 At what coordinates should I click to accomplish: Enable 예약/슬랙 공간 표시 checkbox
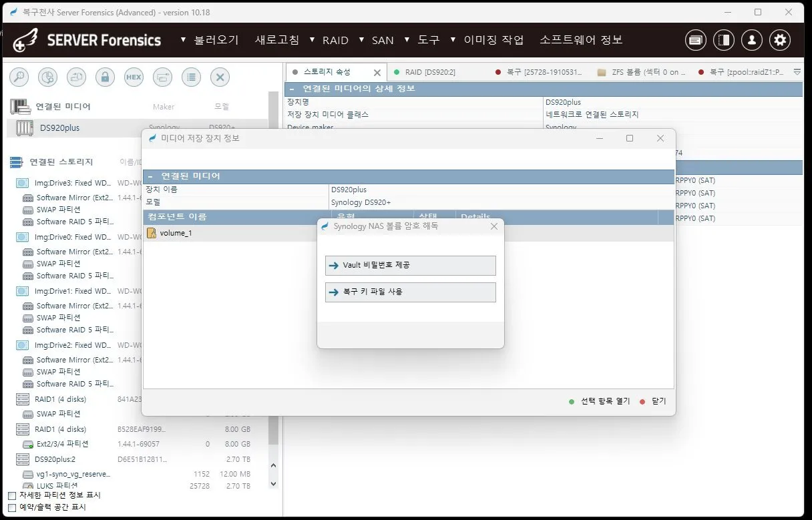point(11,507)
